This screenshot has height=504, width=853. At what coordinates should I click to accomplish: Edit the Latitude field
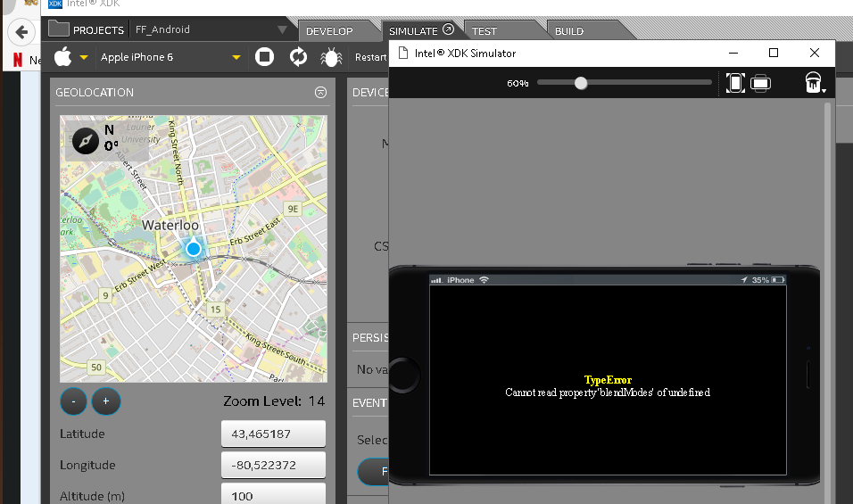point(273,434)
